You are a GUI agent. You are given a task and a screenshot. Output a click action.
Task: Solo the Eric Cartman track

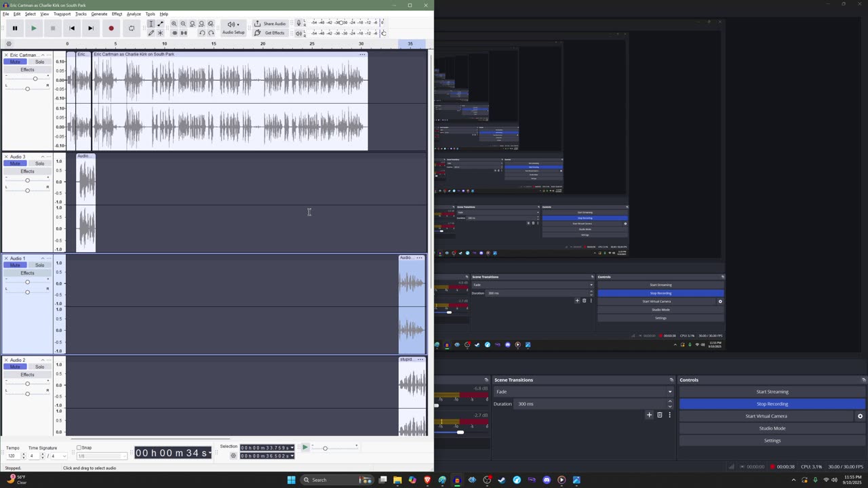pos(39,62)
